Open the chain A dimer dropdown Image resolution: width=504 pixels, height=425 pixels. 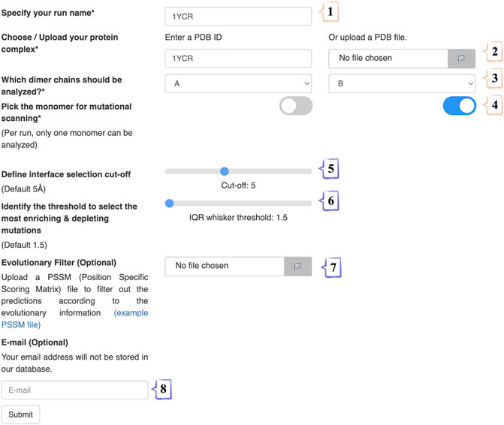click(238, 83)
